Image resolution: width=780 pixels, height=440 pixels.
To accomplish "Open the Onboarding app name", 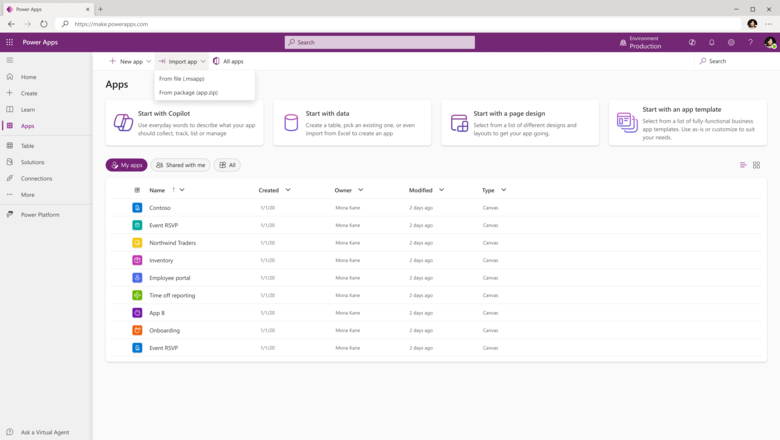I will coord(165,330).
